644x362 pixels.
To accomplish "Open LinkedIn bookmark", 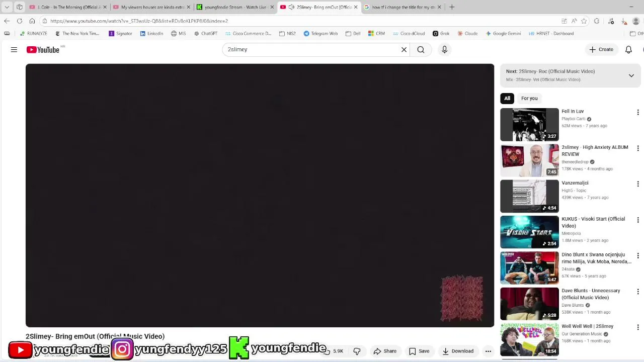I will pos(151,34).
